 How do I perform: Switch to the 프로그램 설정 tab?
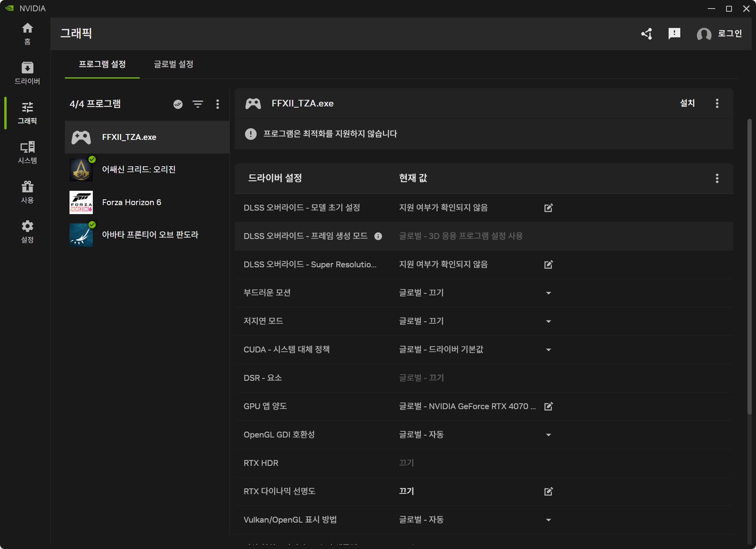(102, 64)
